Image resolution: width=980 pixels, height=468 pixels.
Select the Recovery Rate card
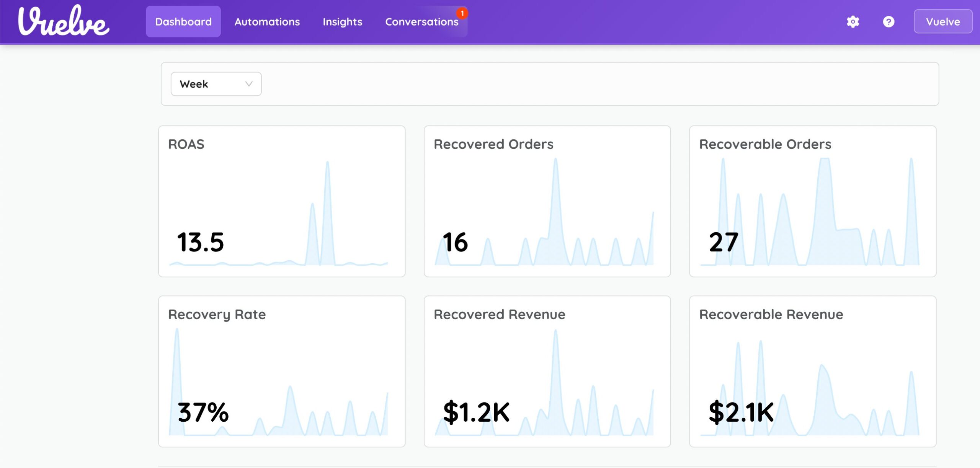tap(282, 371)
